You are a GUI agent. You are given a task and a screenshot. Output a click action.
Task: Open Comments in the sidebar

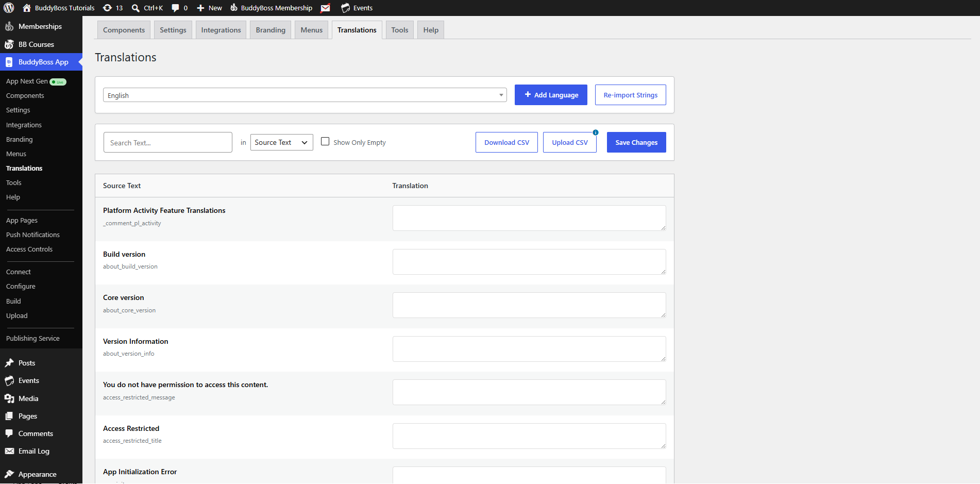tap(41, 433)
